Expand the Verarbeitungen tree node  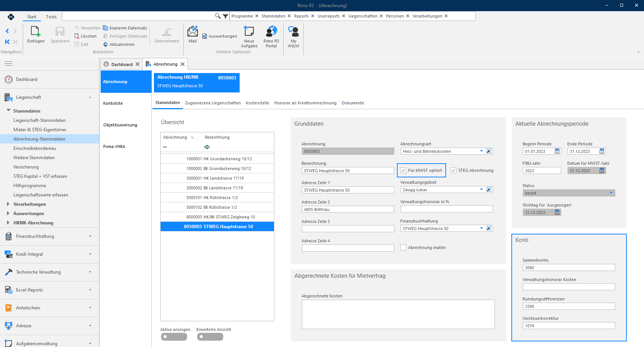(8, 204)
